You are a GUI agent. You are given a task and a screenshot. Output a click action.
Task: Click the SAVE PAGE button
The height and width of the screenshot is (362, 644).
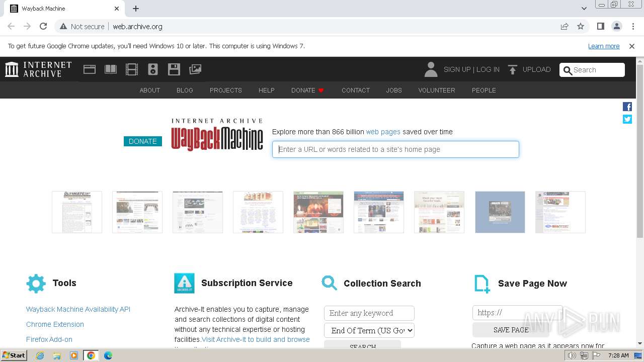pos(511,330)
